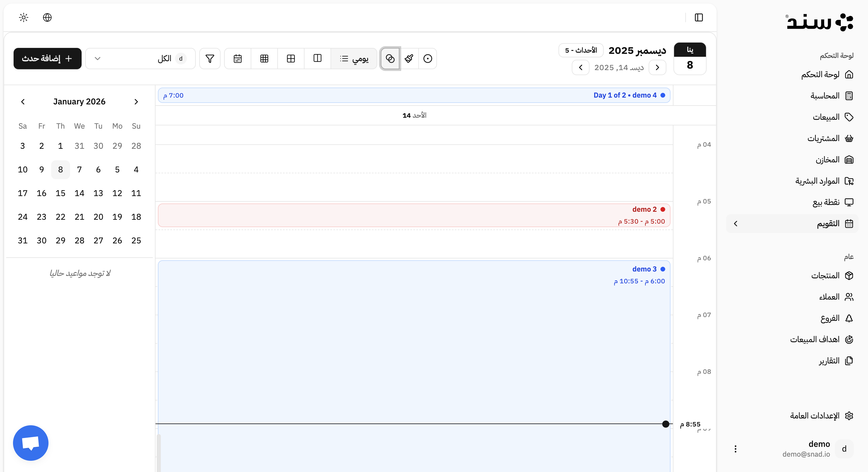The width and height of the screenshot is (868, 472).
Task: Open the funnel filter icon
Action: [210, 59]
